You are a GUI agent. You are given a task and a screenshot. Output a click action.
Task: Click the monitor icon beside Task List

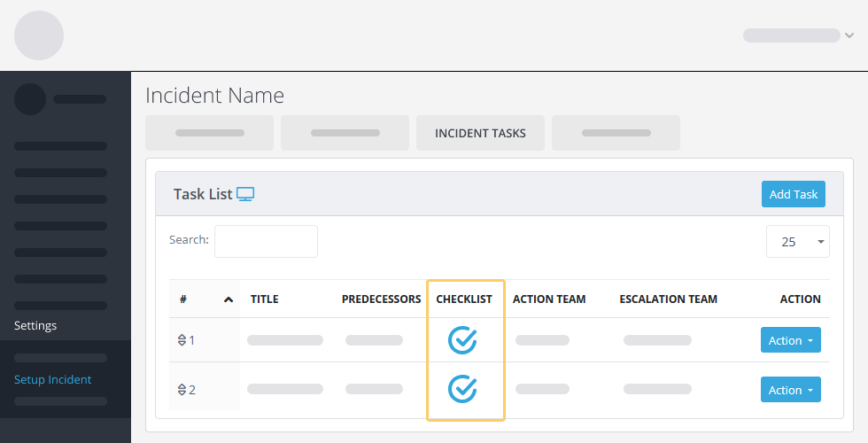click(245, 194)
